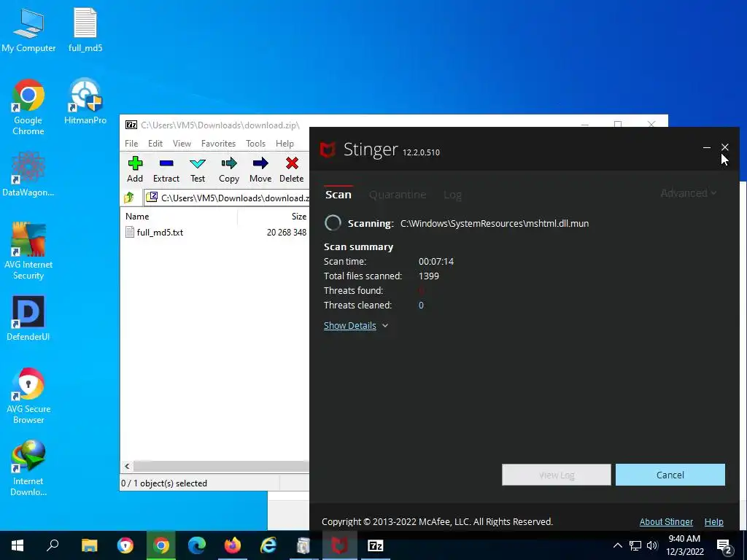Open HitmanPro desktop shortcut
747x560 pixels.
pos(85,101)
